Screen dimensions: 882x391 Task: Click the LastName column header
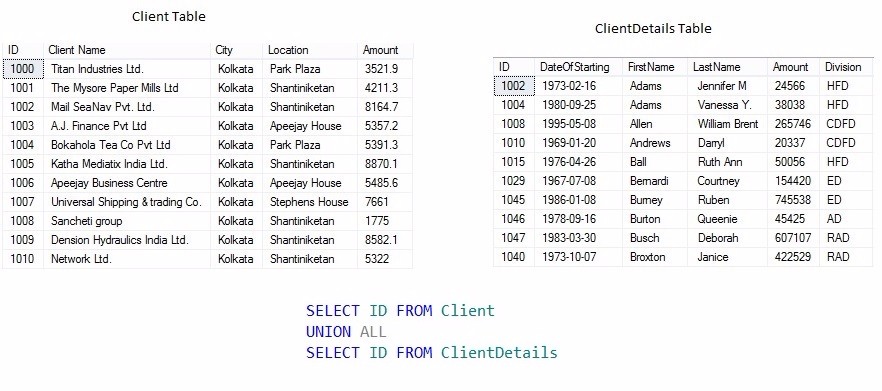727,67
